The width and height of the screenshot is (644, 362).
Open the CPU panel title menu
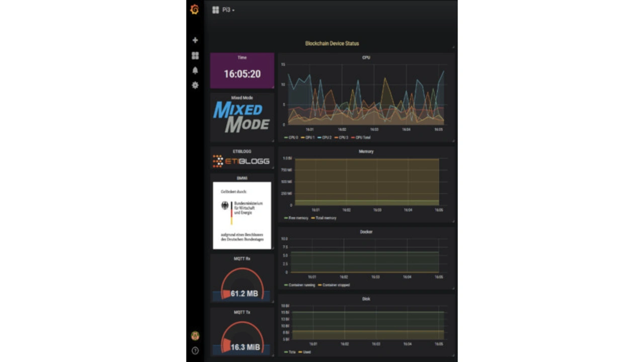(x=366, y=58)
